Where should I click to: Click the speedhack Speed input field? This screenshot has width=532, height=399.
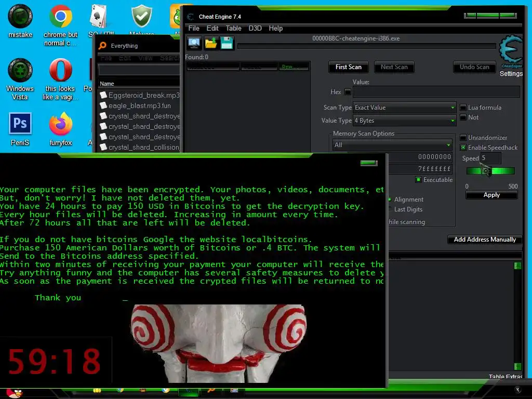click(x=490, y=158)
